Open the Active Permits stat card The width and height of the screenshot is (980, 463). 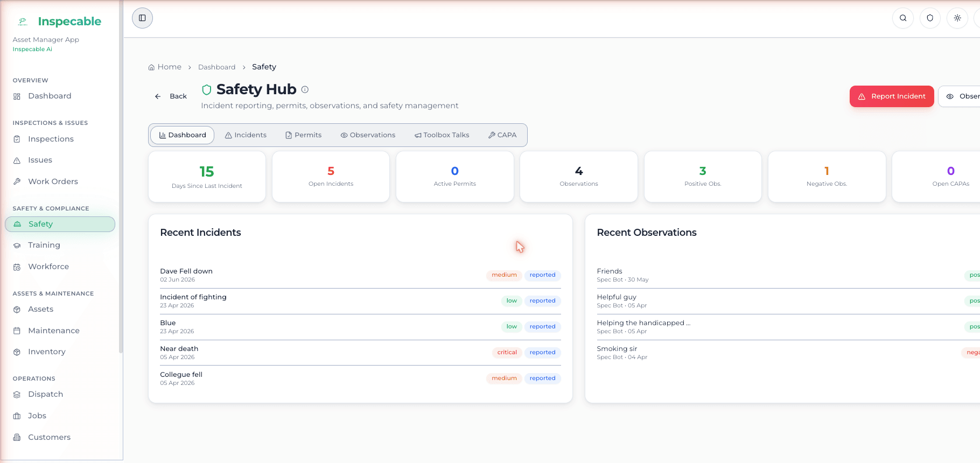point(455,177)
